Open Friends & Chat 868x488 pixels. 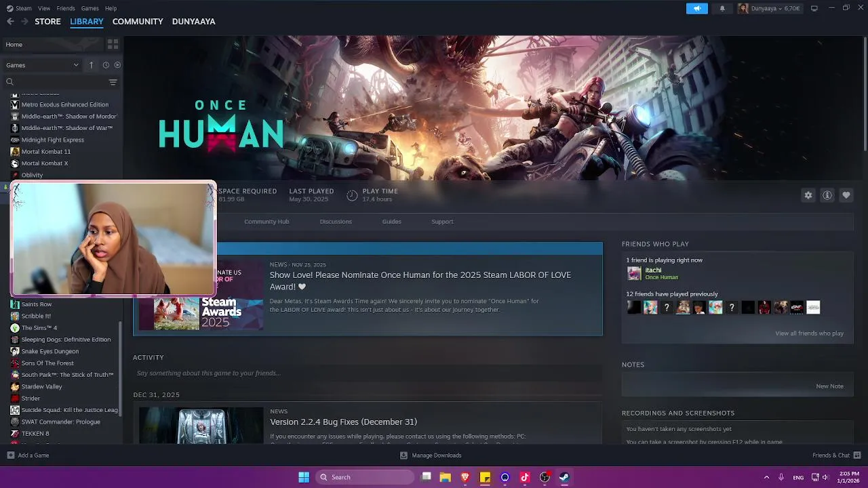pos(837,455)
